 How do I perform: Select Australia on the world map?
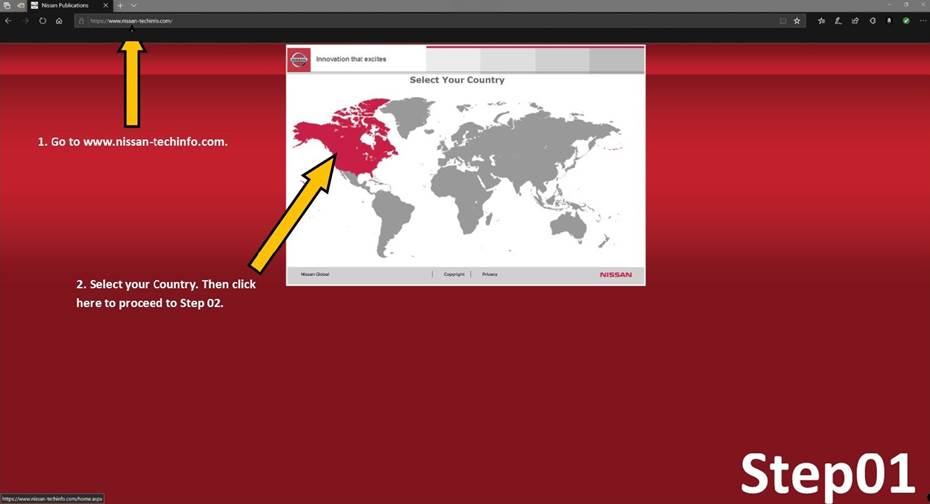point(569,227)
